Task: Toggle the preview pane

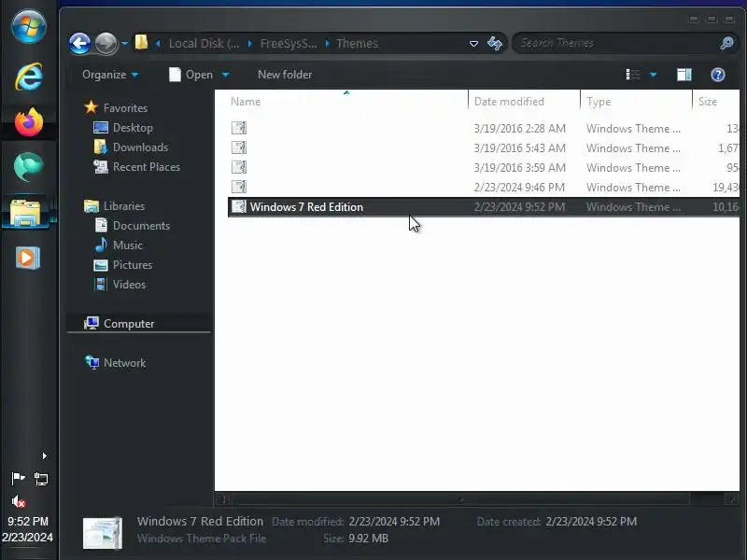Action: pyautogui.click(x=684, y=75)
